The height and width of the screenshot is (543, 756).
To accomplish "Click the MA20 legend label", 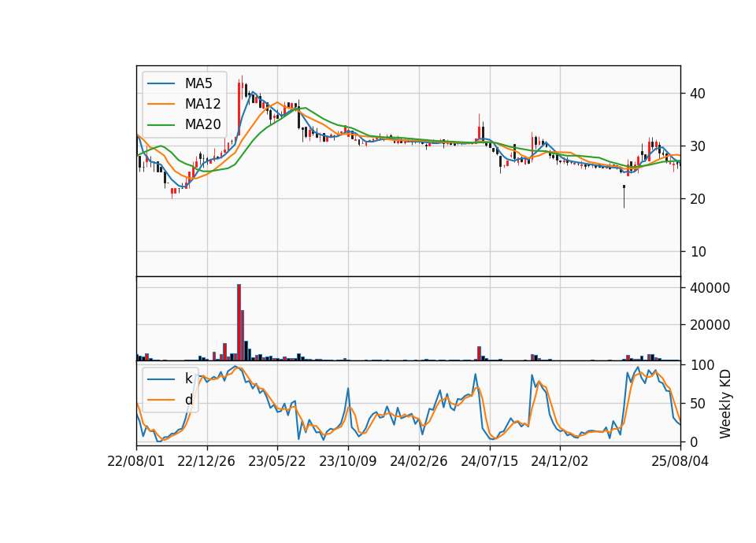I will [202, 124].
